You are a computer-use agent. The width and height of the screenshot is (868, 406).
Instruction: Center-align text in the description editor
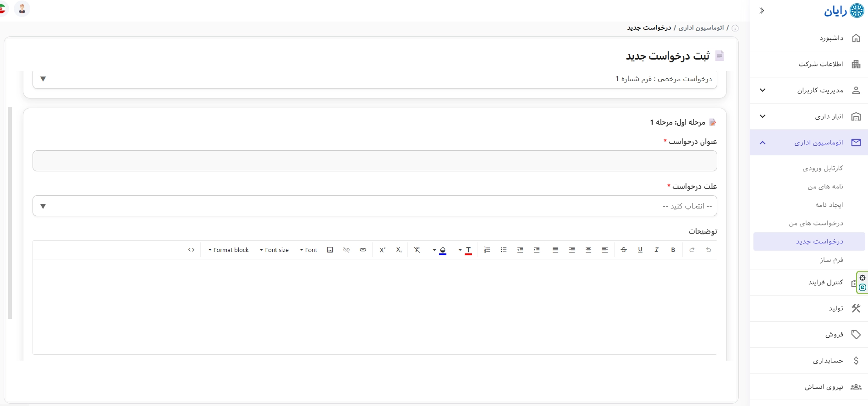pos(588,250)
